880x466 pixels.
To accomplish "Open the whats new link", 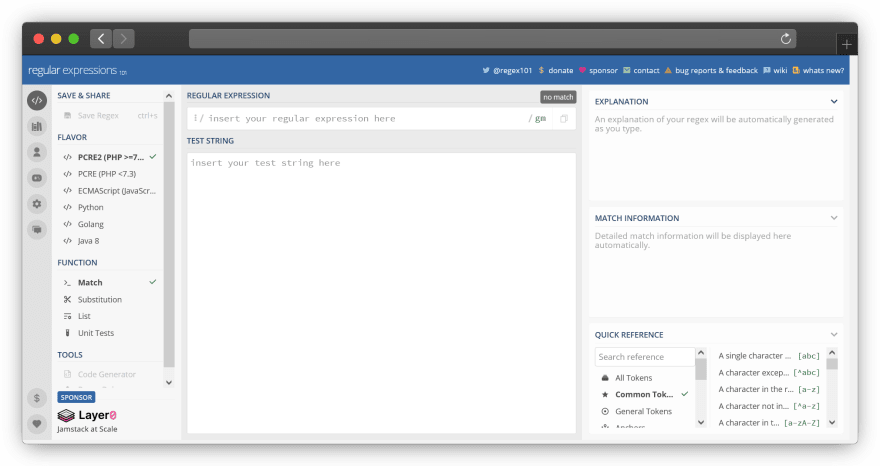I will click(x=818, y=70).
